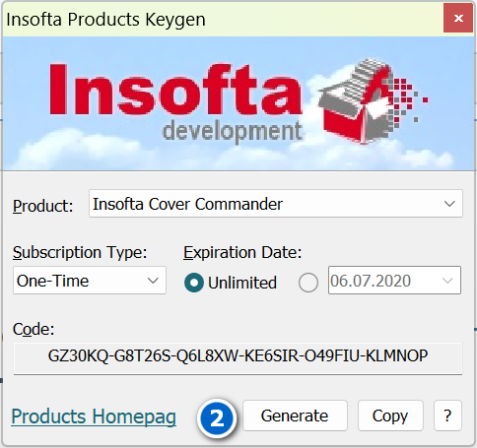This screenshot has height=448, width=477.
Task: Open the Product combo box
Action: click(276, 204)
